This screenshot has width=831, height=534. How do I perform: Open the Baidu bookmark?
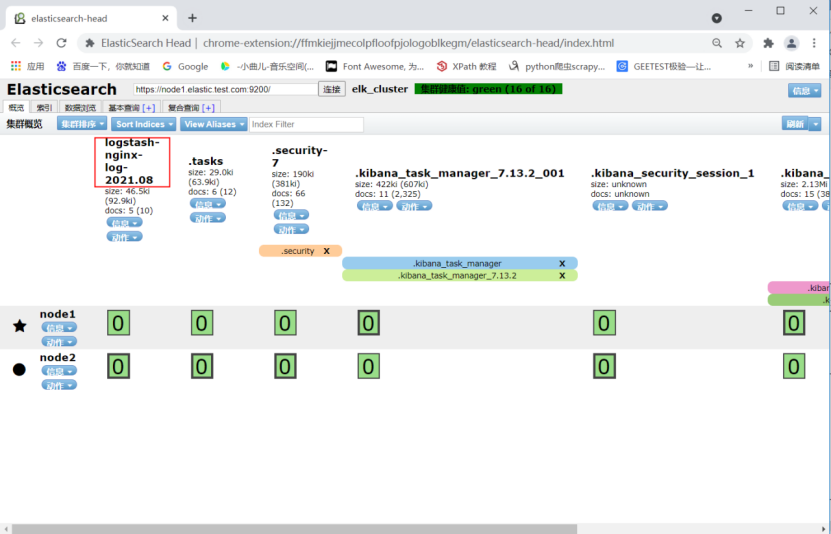click(103, 66)
